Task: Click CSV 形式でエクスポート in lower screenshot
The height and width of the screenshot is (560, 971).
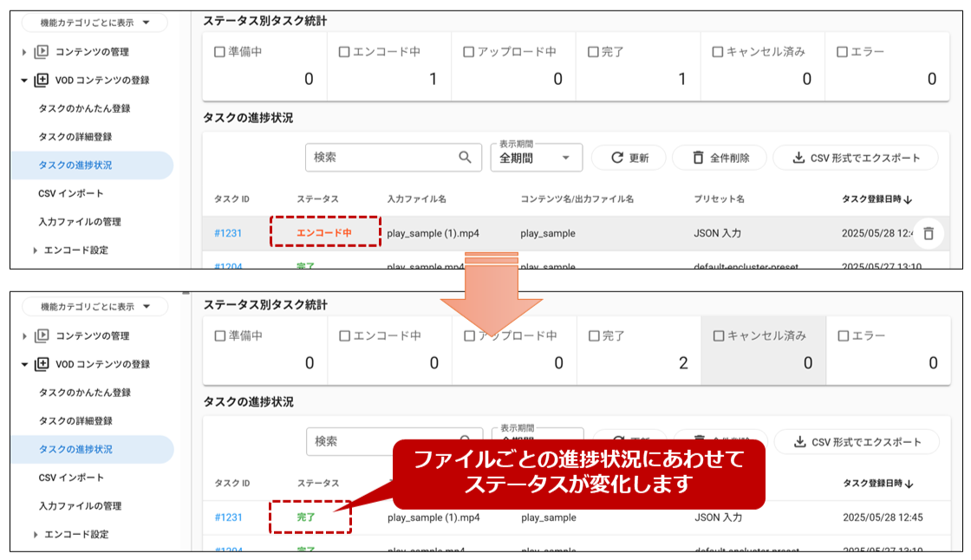Action: coord(857,442)
